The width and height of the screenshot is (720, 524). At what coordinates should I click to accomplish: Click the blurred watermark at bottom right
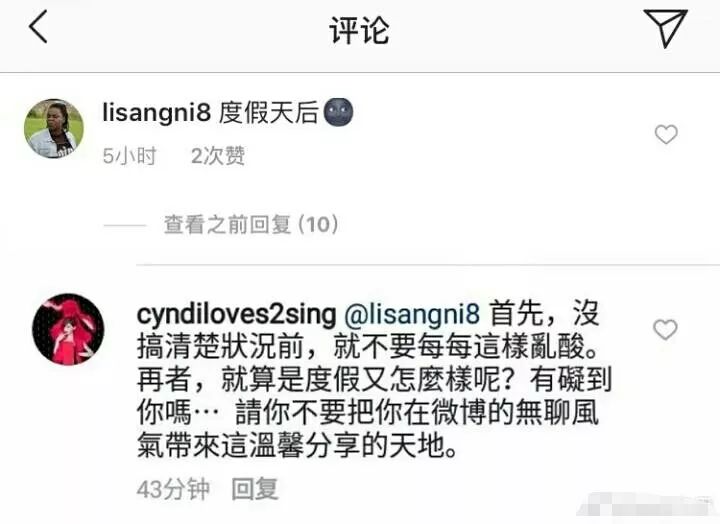point(645,507)
